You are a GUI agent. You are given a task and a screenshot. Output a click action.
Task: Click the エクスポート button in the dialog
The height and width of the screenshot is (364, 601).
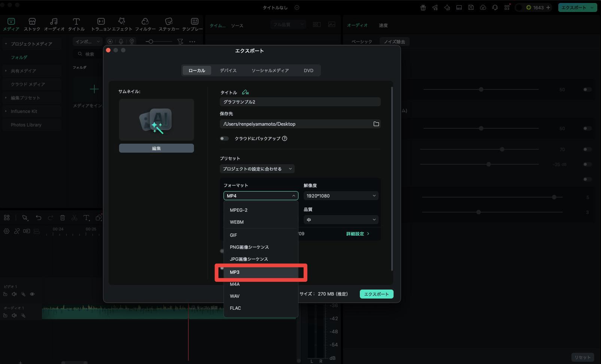[376, 294]
